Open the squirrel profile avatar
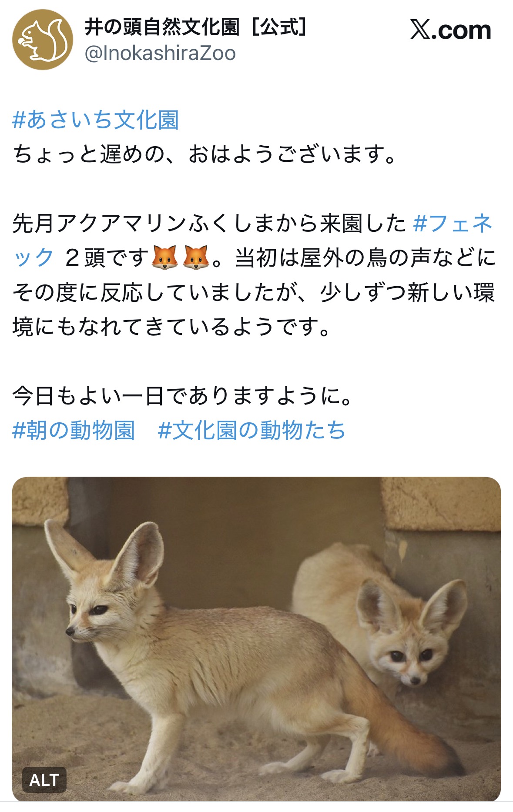The image size is (513, 812). point(42,40)
